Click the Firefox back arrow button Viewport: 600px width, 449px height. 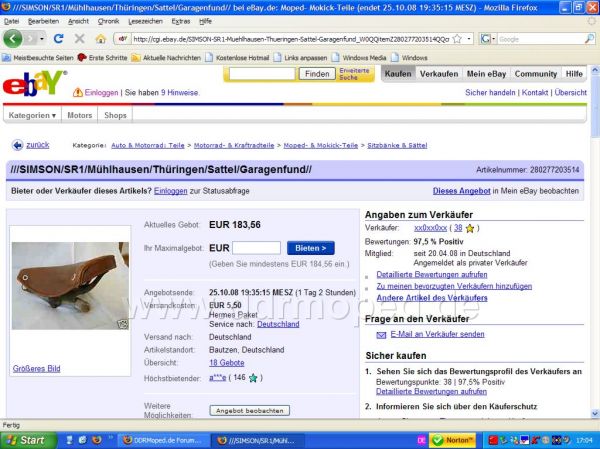(13, 39)
